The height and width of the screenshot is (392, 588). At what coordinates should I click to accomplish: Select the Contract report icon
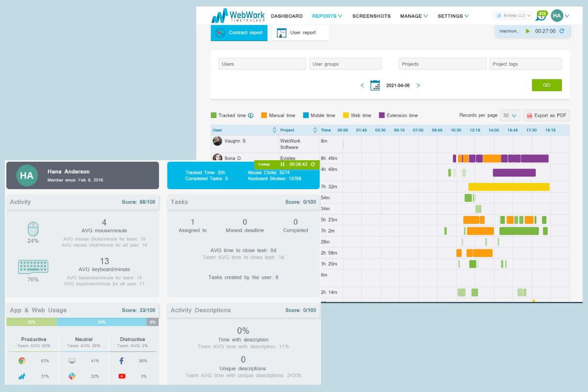tap(221, 33)
